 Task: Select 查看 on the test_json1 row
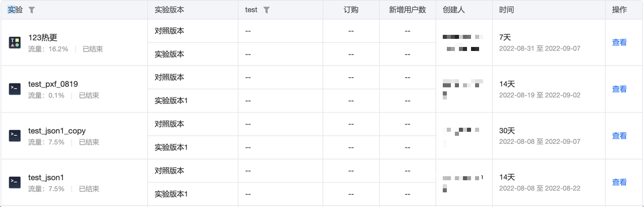point(619,182)
